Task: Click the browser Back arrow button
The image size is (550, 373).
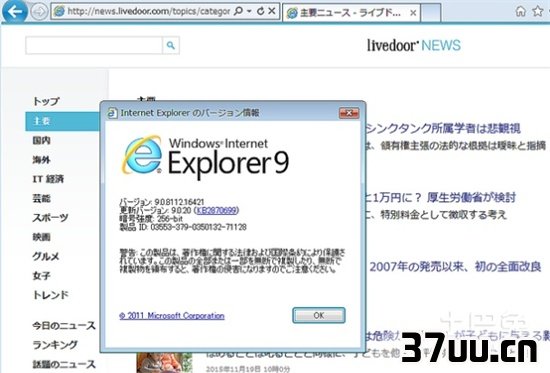Action: pos(15,11)
